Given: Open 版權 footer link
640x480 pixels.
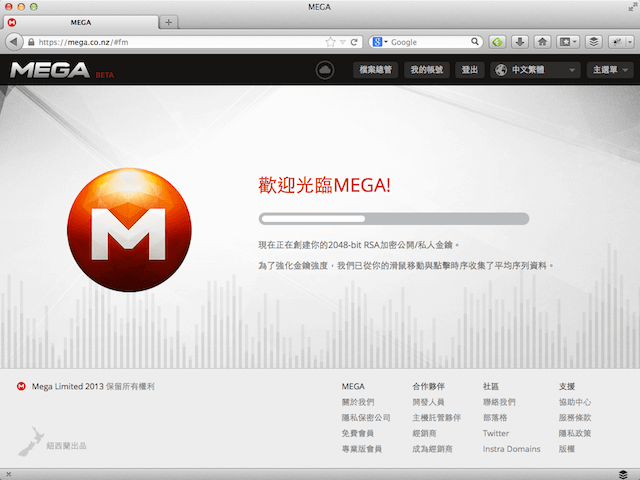Looking at the screenshot, I should tap(567, 449).
